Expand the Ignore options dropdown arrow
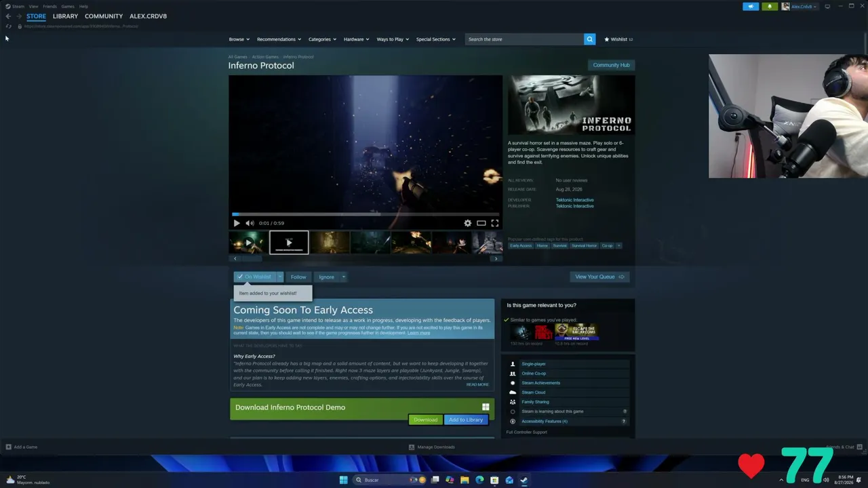The width and height of the screenshot is (868, 488). point(343,277)
